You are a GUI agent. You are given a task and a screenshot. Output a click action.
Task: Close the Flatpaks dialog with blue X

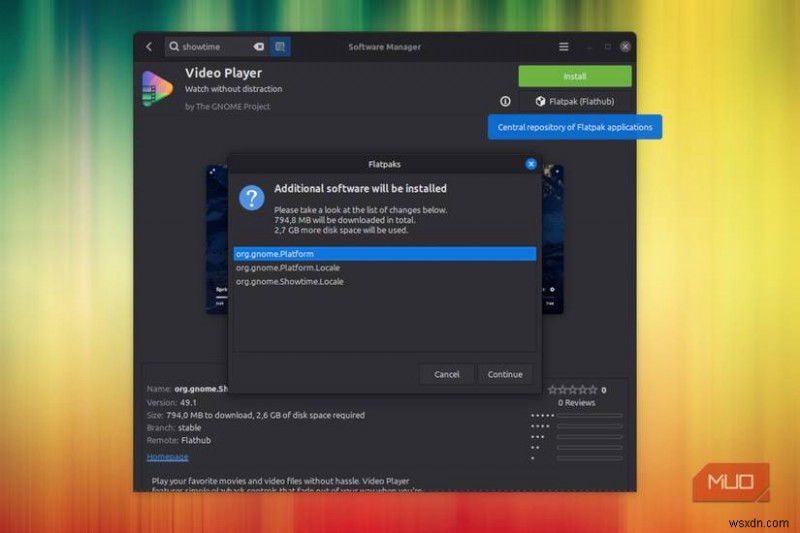[531, 164]
